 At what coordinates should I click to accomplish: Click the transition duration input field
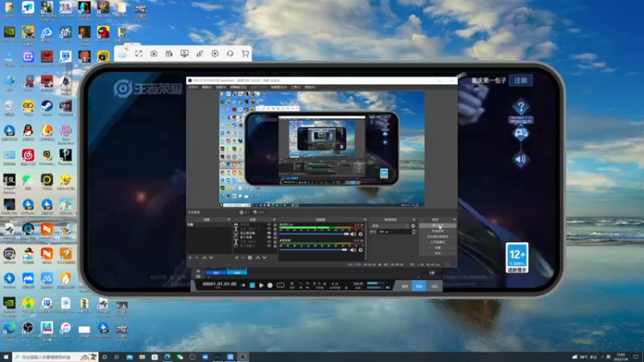pos(394,232)
